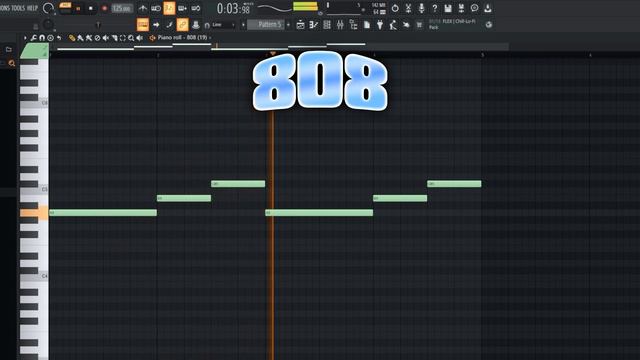Select the piano roll draw pencil tool
This screenshot has height=360, width=640.
[x=72, y=38]
